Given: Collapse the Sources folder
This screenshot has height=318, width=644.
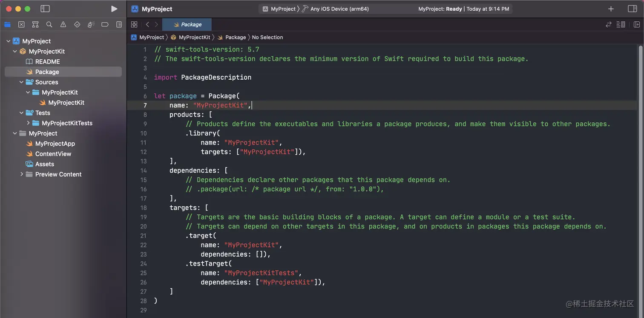Looking at the screenshot, I should 21,82.
